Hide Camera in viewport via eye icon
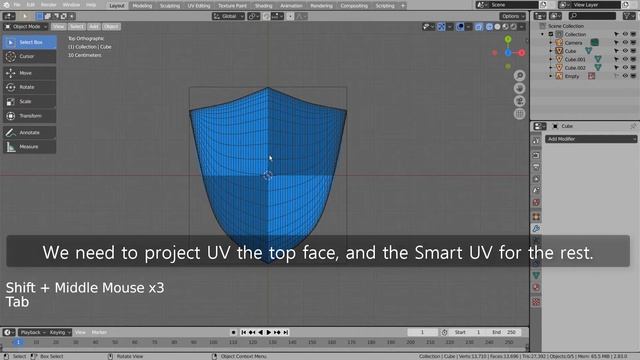 coord(625,42)
